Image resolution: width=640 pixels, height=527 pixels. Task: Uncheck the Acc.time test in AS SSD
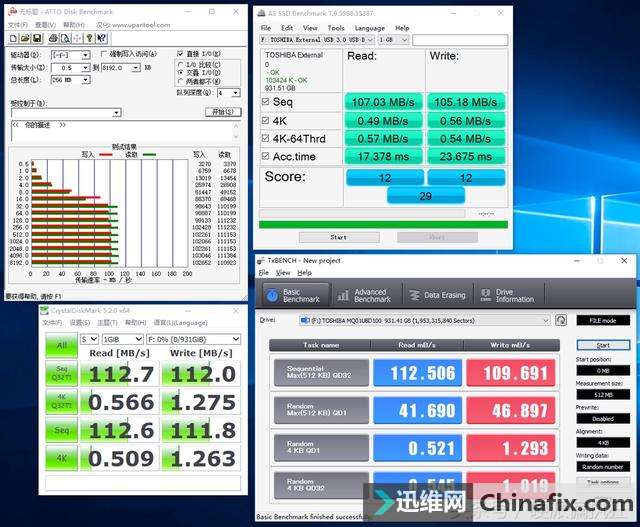265,156
